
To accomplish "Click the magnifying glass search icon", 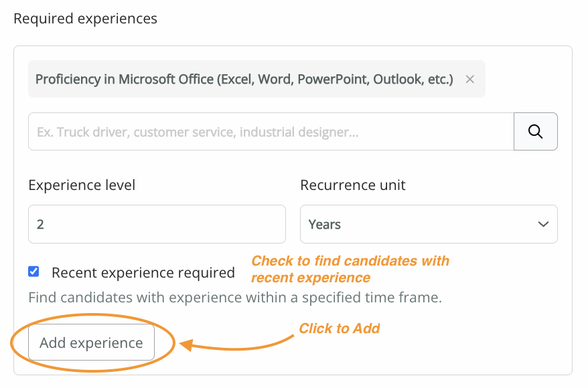I will pos(535,132).
